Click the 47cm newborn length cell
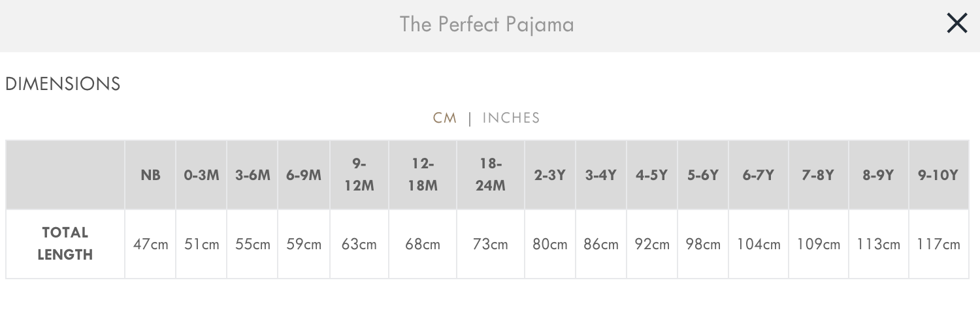The height and width of the screenshot is (321, 980). coord(150,245)
